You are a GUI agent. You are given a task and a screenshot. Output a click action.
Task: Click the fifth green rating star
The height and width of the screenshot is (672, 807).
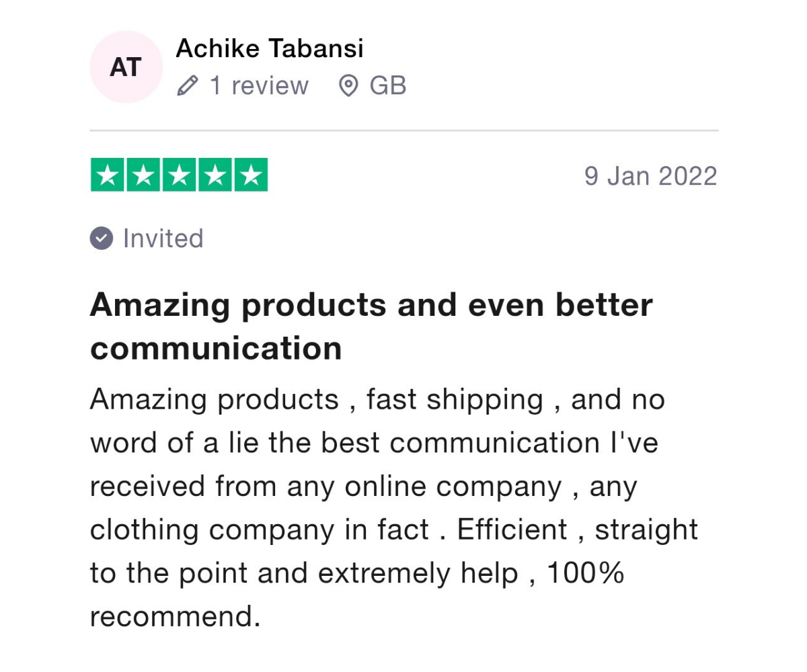coord(251,175)
